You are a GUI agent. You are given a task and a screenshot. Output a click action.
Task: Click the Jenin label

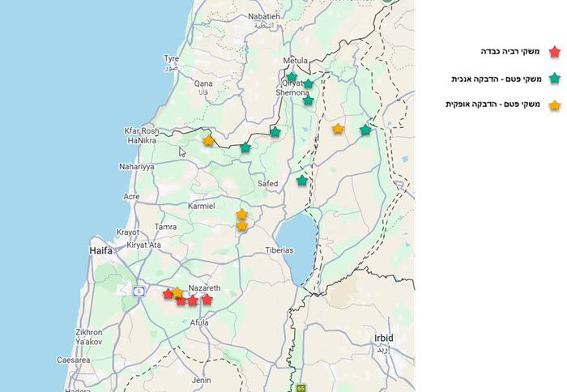(201, 380)
